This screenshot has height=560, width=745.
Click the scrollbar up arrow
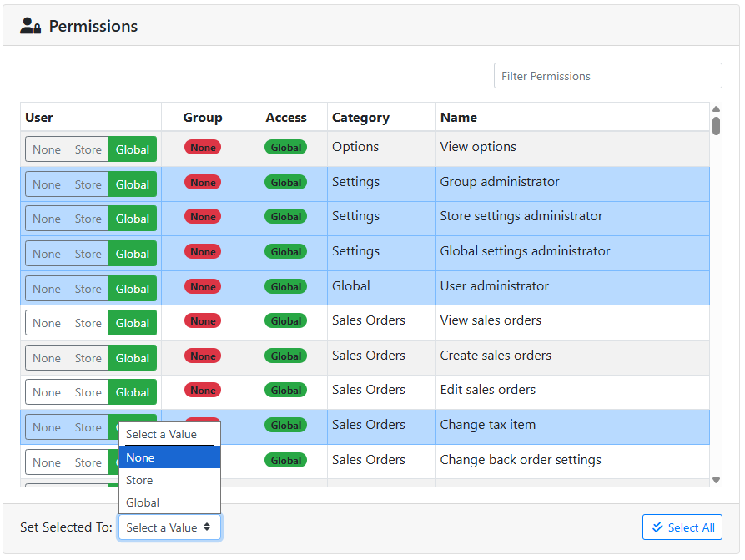pyautogui.click(x=716, y=109)
